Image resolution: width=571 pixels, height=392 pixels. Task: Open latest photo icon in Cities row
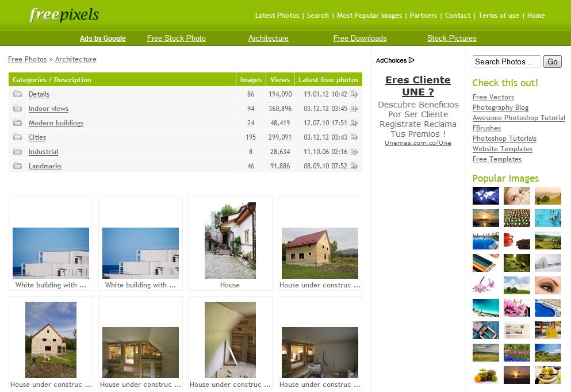[354, 137]
